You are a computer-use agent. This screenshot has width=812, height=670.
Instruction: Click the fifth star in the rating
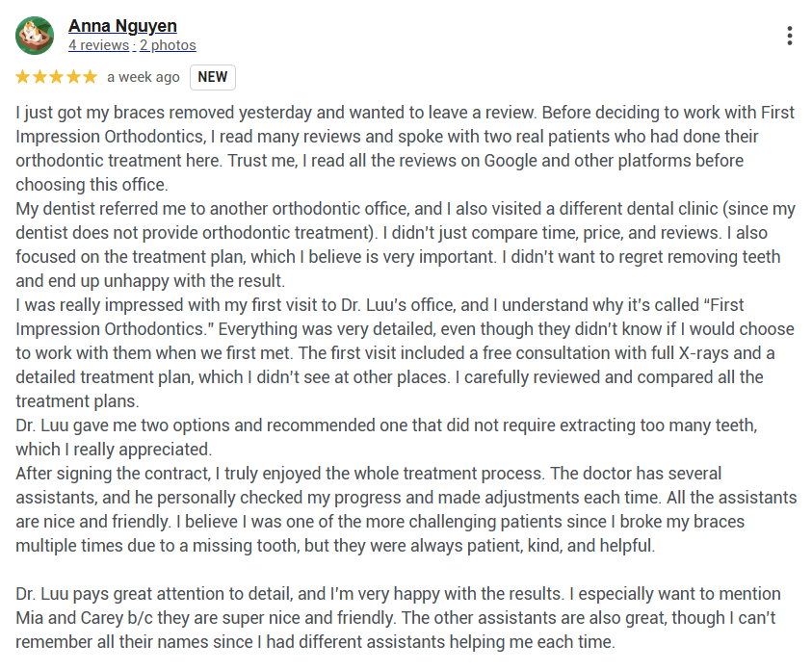tap(89, 77)
